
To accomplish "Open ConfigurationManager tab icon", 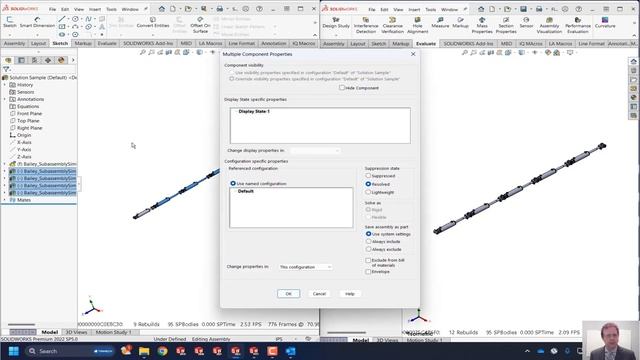I will [x=34, y=60].
